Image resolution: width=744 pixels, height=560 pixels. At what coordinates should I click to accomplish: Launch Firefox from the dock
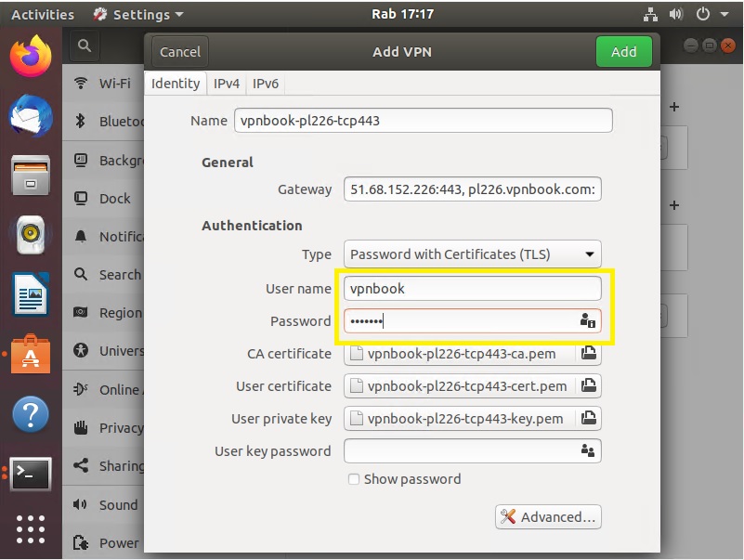[30, 58]
